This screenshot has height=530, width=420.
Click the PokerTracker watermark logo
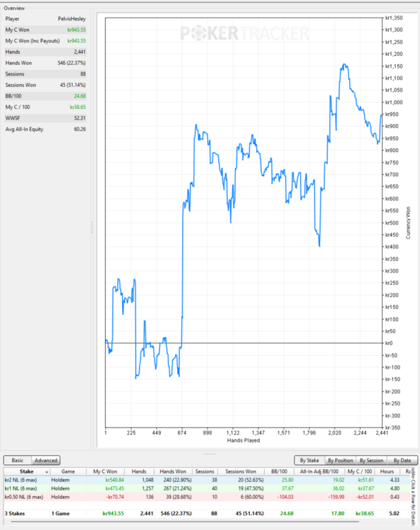click(244, 33)
